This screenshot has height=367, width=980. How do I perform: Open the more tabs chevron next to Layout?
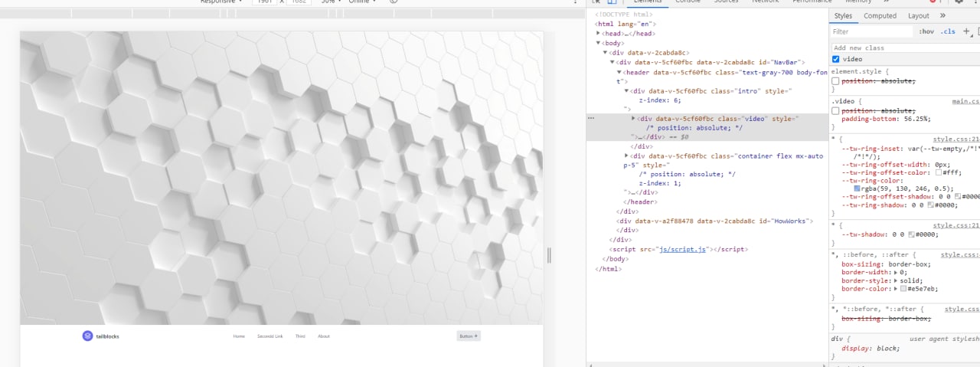click(x=942, y=15)
